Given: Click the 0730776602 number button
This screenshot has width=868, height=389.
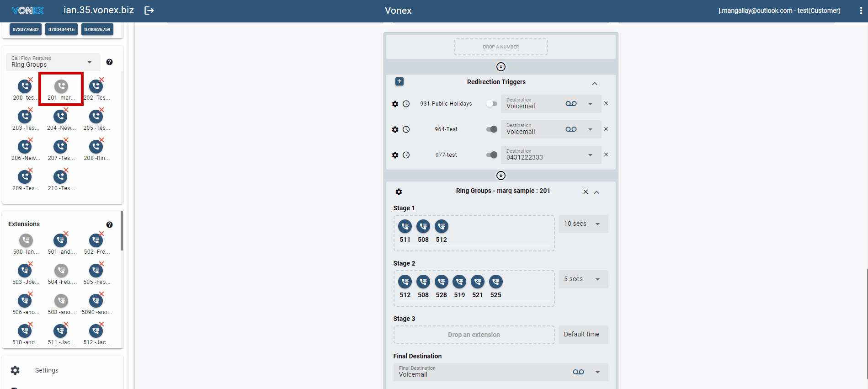Looking at the screenshot, I should 26,30.
